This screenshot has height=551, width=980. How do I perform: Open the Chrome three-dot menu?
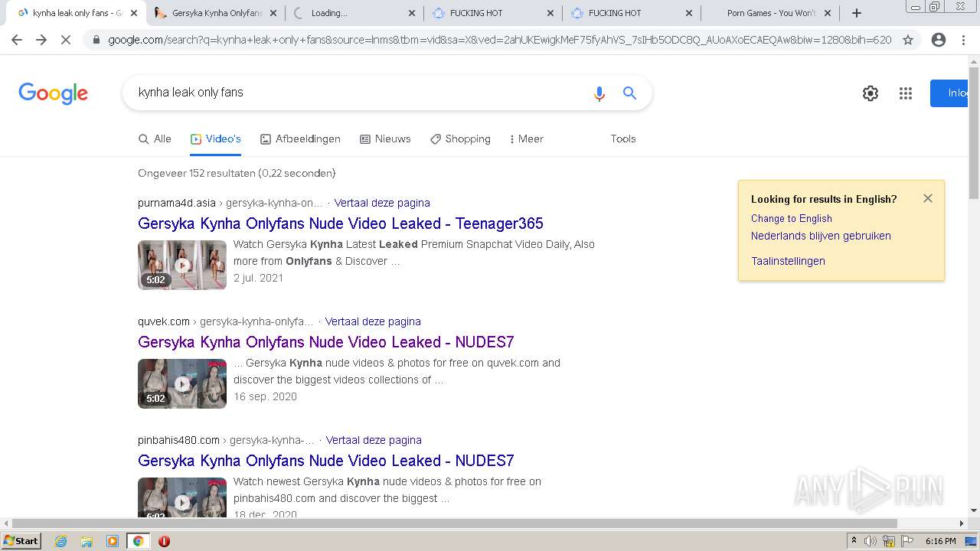963,40
